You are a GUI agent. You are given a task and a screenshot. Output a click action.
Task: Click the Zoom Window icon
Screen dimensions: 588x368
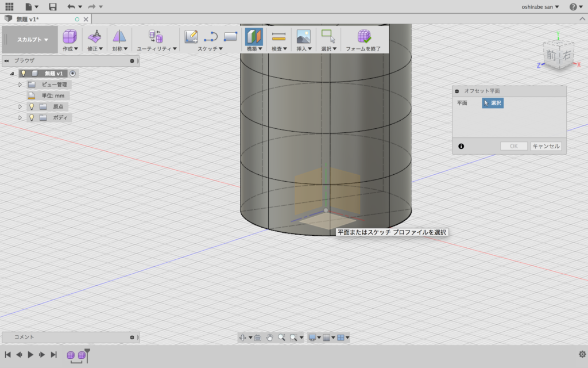tap(293, 338)
